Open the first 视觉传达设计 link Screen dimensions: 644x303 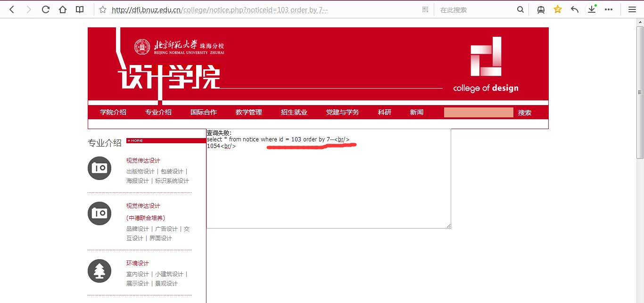[143, 161]
